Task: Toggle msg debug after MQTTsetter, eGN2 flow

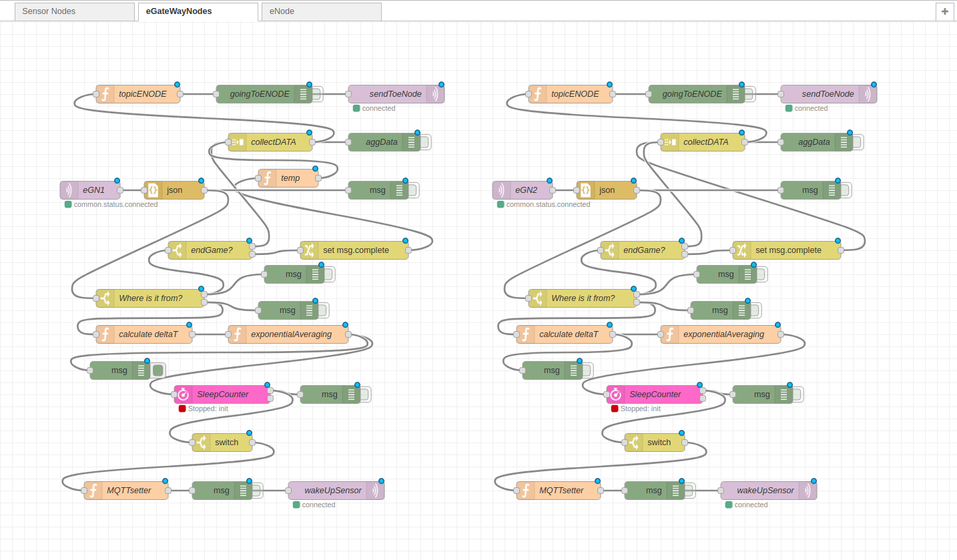Action: pos(689,491)
